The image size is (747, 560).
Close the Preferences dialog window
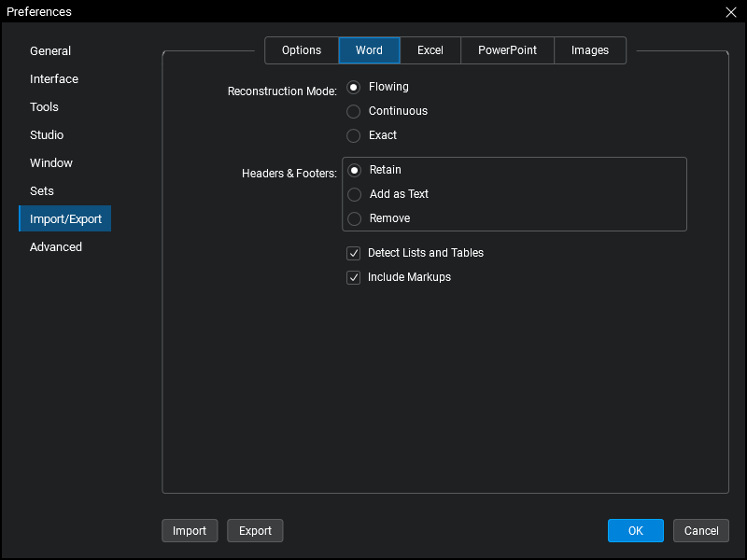pos(730,12)
